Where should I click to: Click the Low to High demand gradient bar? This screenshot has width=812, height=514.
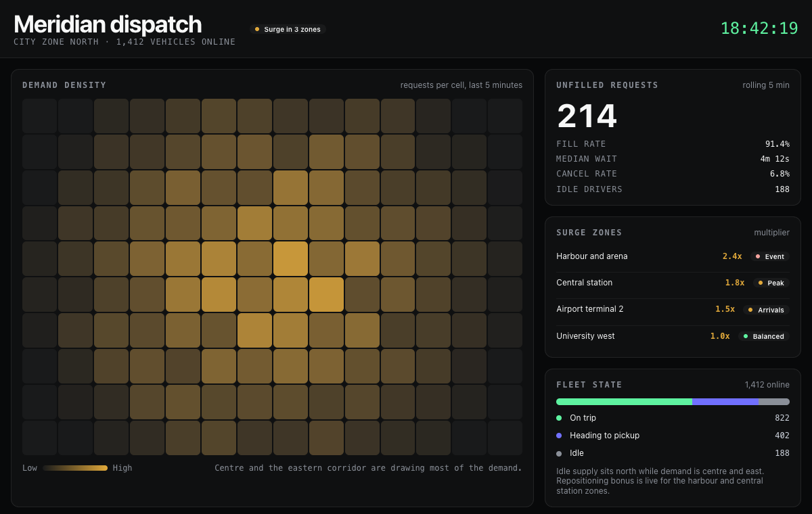tap(75, 468)
